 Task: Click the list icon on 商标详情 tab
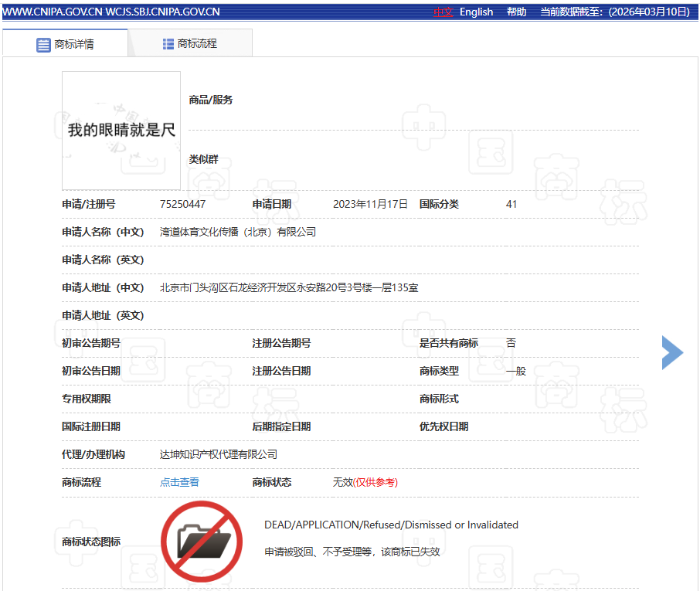pyautogui.click(x=44, y=45)
